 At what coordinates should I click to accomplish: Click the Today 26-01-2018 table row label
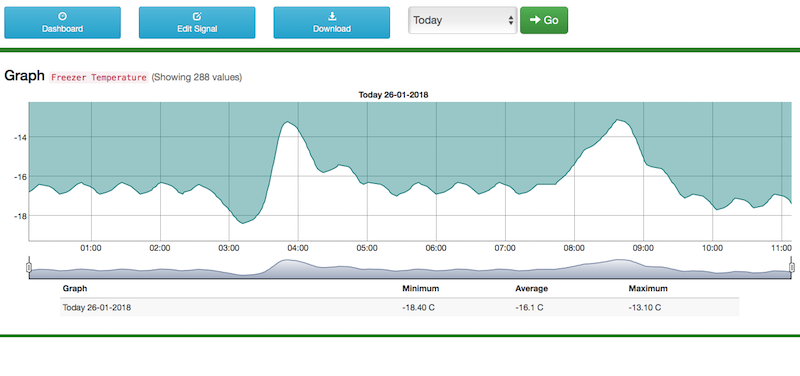96,308
